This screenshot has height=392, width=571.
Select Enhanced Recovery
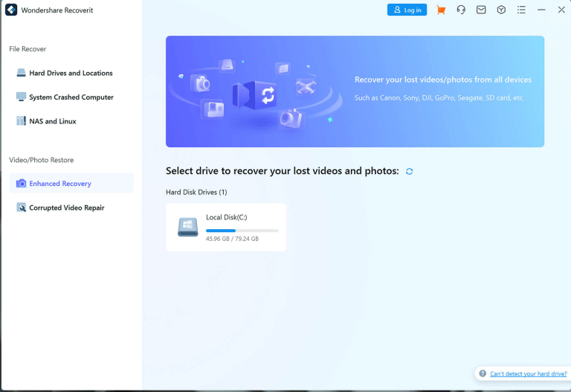tap(71, 183)
